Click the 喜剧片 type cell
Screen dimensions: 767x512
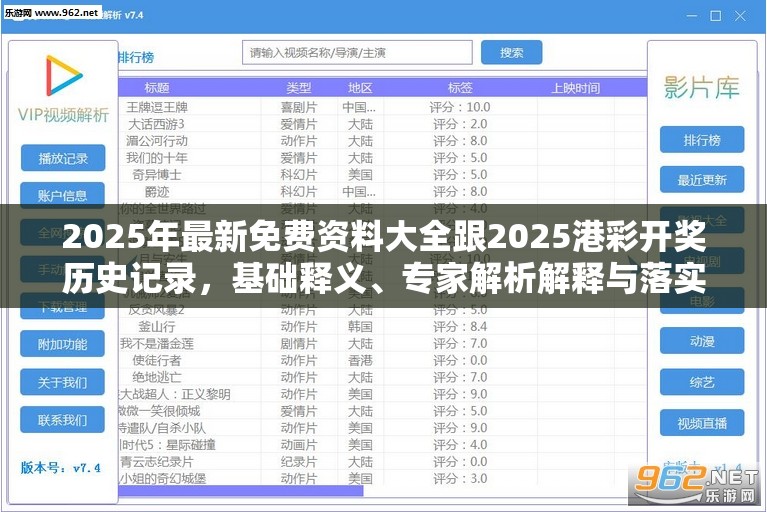click(x=299, y=107)
